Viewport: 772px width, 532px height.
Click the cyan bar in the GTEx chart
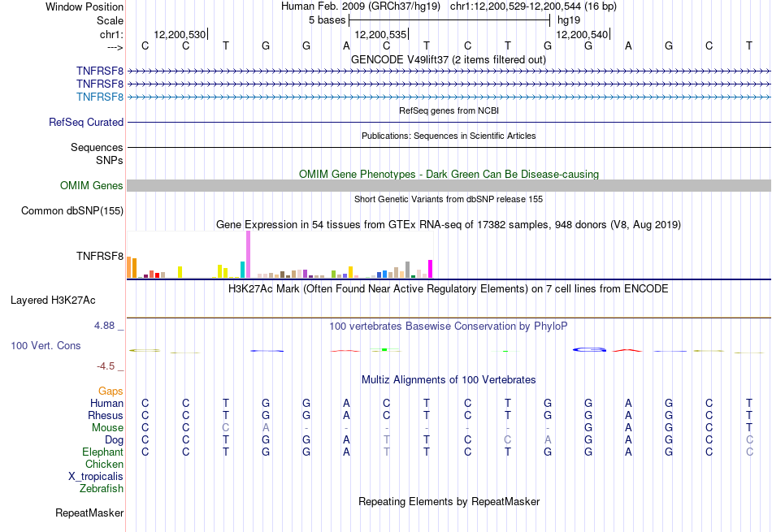[243, 270]
